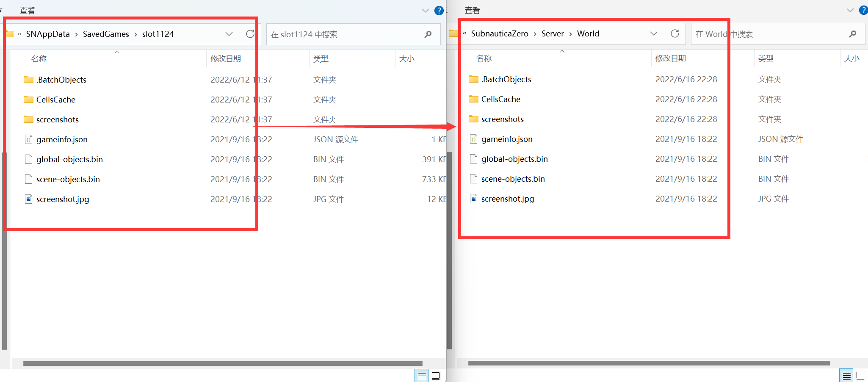Open subfolder chevron after SavedGames
The width and height of the screenshot is (868, 382).
pyautogui.click(x=135, y=34)
